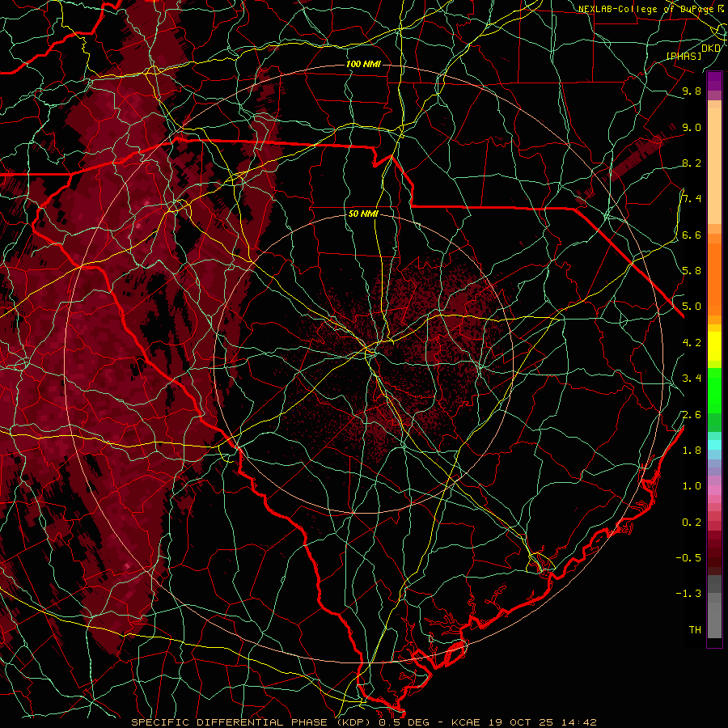Image resolution: width=728 pixels, height=728 pixels.
Task: Click the -0.5 legend value
Action: 688,558
